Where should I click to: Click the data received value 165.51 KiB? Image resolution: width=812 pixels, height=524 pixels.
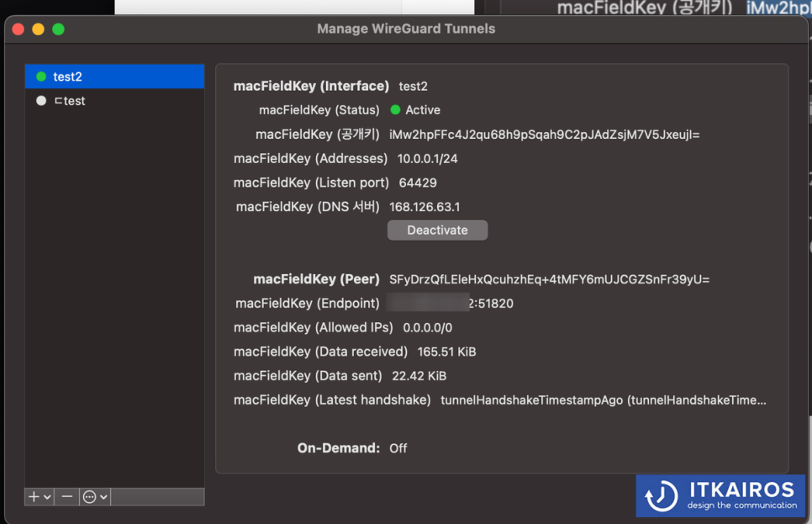click(x=446, y=352)
